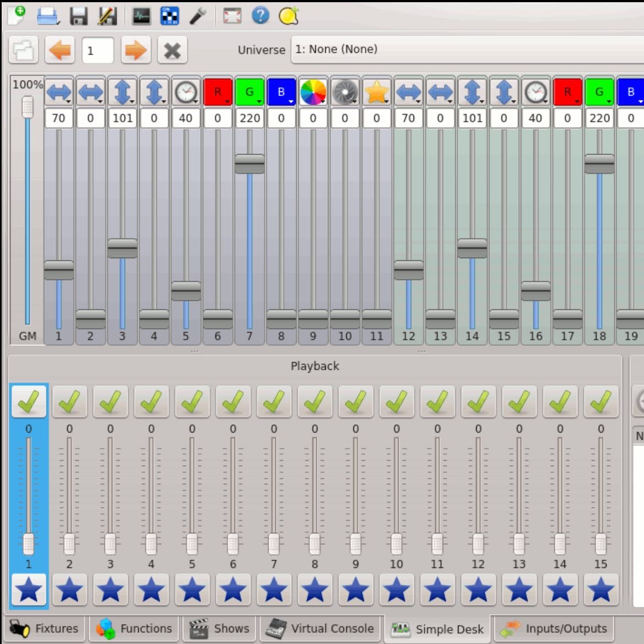The image size is (644, 644).
Task: Create a new workspace with the new file icon
Action: pos(17,15)
